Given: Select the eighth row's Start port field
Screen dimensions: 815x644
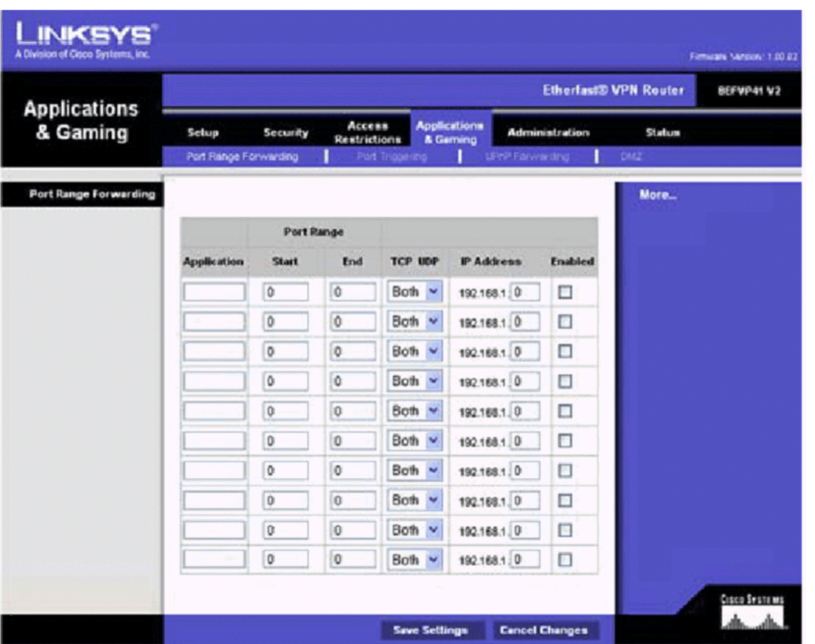Looking at the screenshot, I should coord(286,501).
